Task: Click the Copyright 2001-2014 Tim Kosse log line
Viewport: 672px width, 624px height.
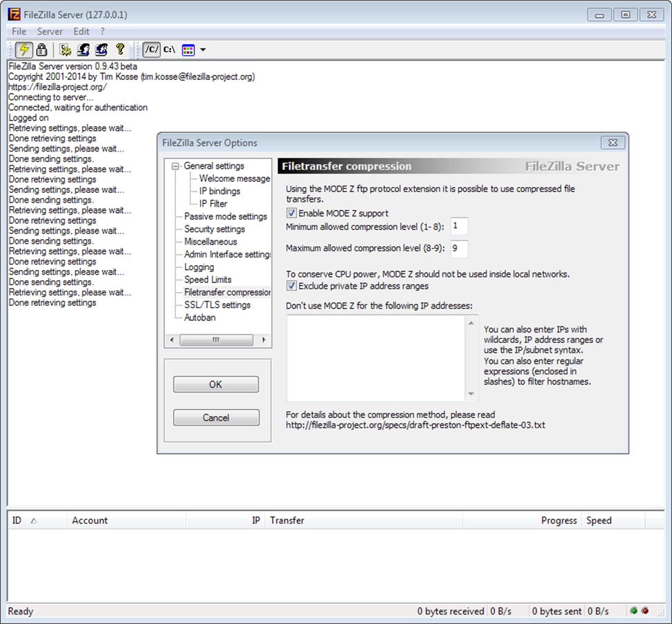Action: tap(132, 76)
